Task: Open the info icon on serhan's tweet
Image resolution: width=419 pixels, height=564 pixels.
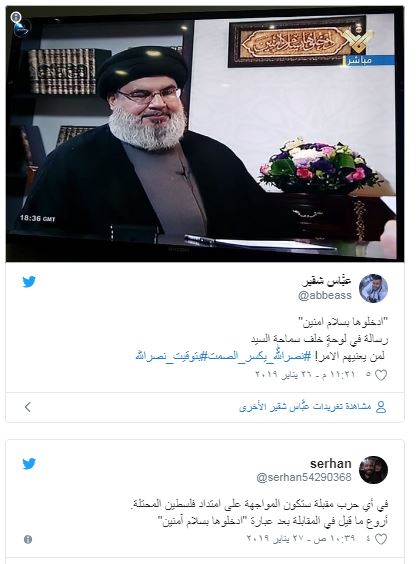Action: point(28,539)
